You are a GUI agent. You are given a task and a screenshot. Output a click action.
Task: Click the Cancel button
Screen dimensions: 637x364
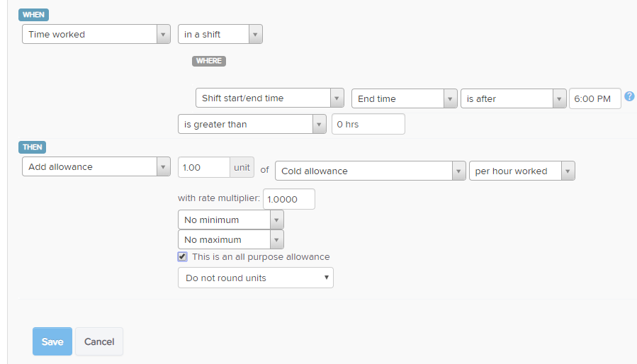pos(99,341)
